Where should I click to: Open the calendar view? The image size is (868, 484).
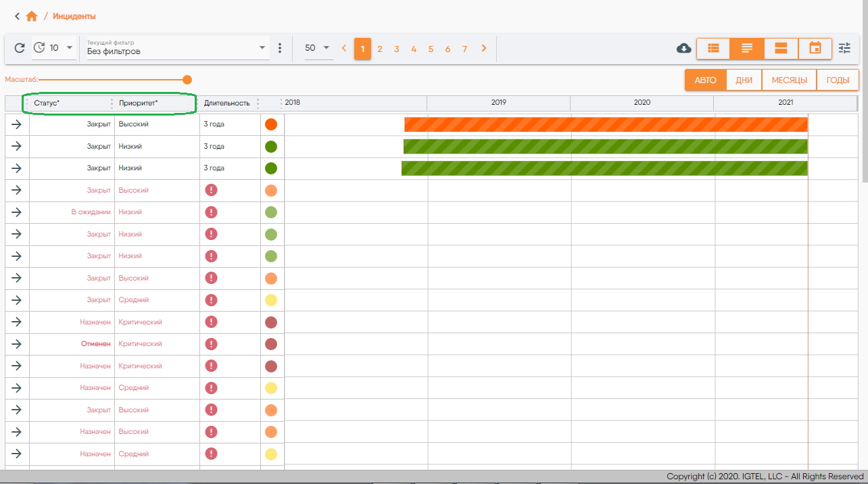[815, 48]
